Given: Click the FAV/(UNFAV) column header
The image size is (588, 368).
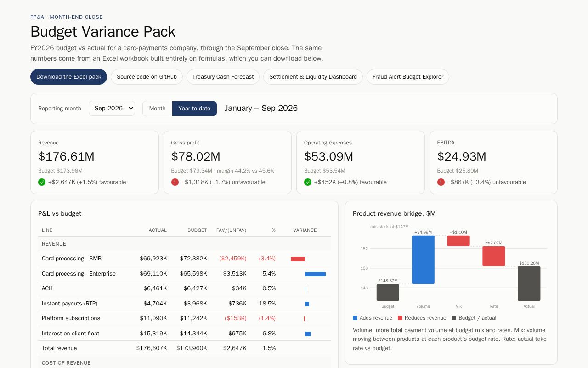Looking at the screenshot, I should (231, 230).
